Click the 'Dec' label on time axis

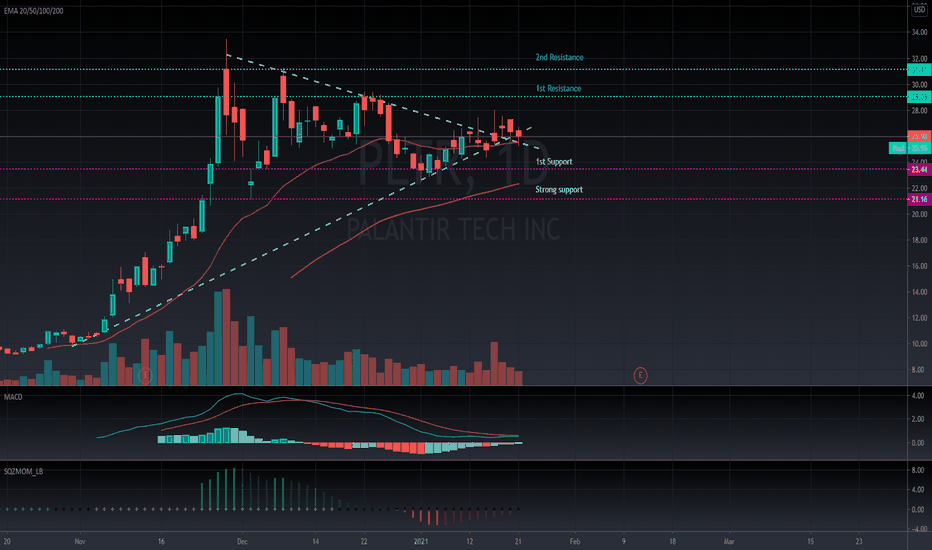(x=242, y=542)
